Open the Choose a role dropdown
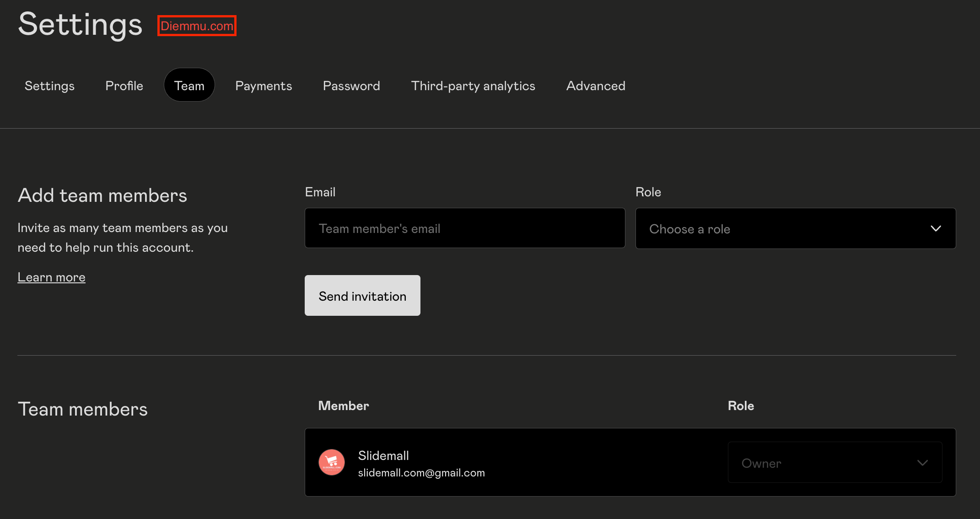980x519 pixels. (x=795, y=228)
